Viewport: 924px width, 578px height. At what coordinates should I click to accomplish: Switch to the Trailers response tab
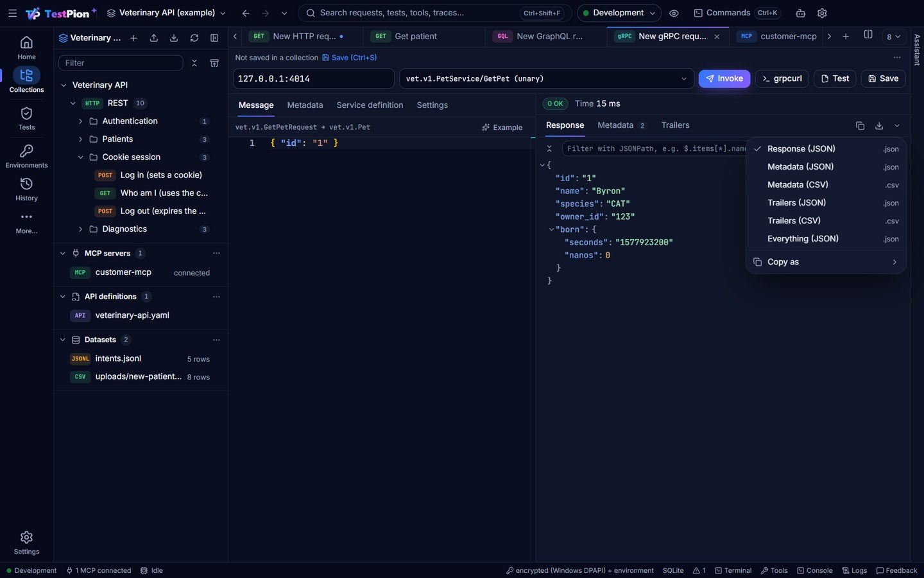point(675,125)
